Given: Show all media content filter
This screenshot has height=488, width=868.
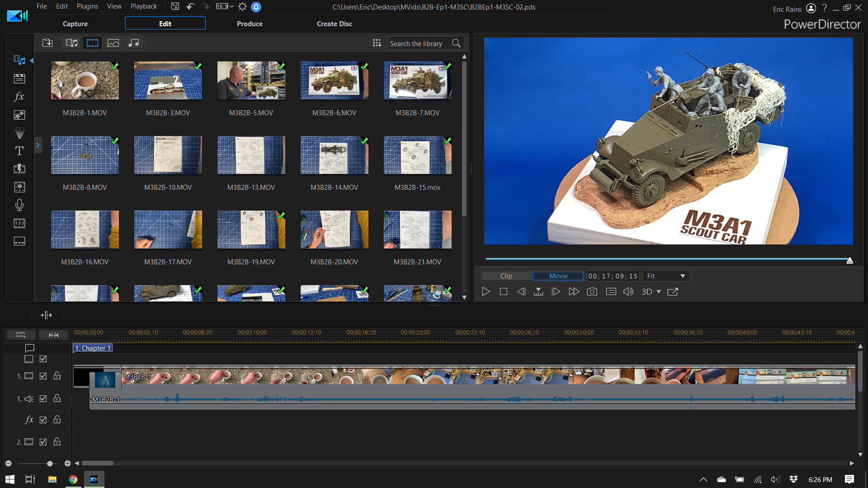Looking at the screenshot, I should click(72, 43).
